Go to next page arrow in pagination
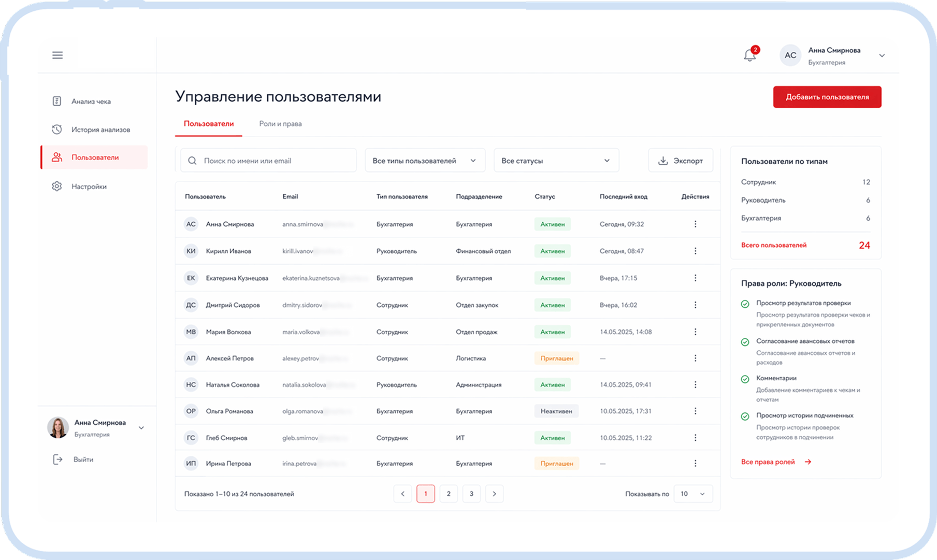 click(494, 494)
